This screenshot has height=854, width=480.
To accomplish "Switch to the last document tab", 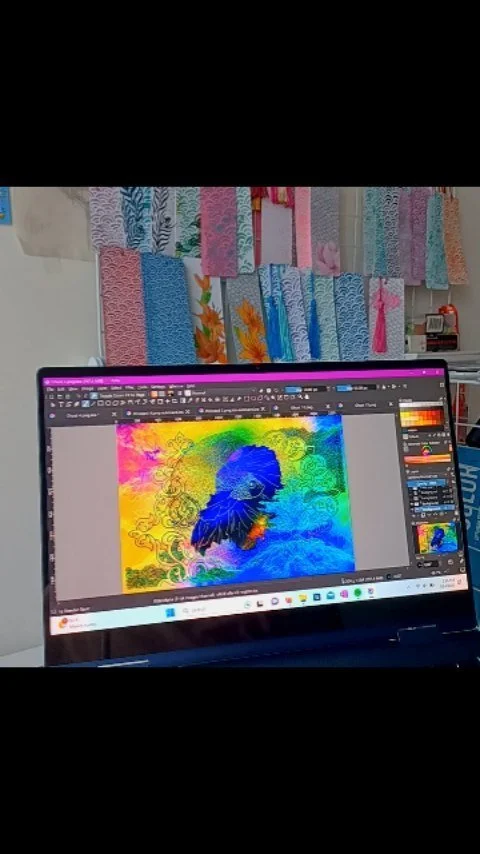I will pyautogui.click(x=367, y=405).
